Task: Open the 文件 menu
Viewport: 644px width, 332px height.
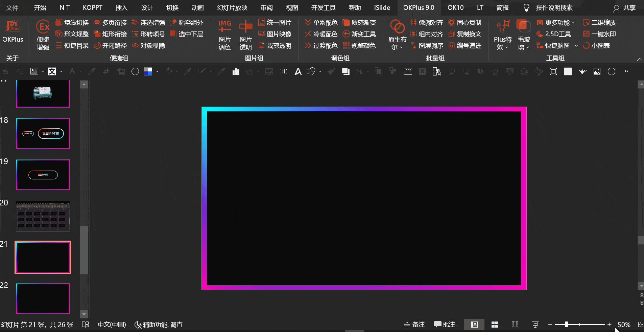Action: 12,7
